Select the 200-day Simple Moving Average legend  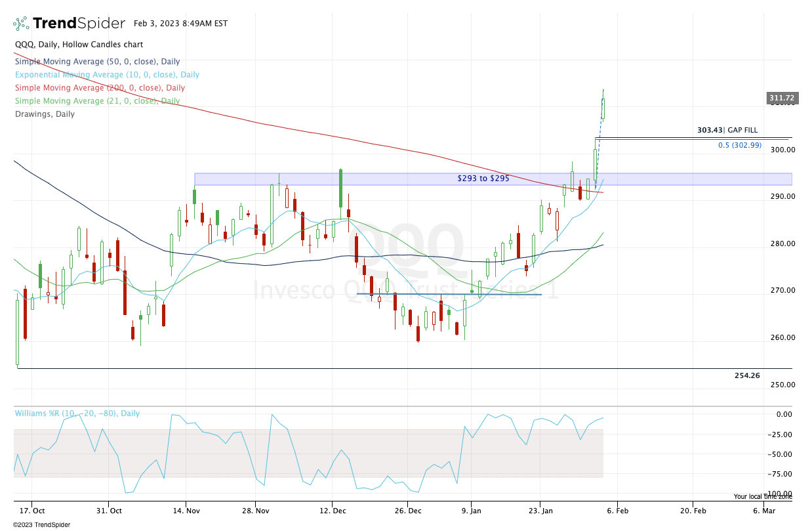[x=100, y=88]
